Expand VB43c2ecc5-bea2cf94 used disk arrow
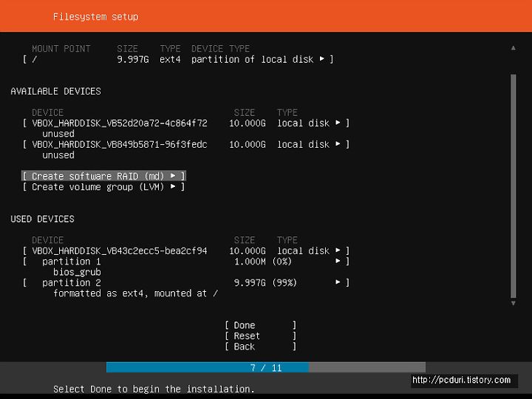 point(338,250)
